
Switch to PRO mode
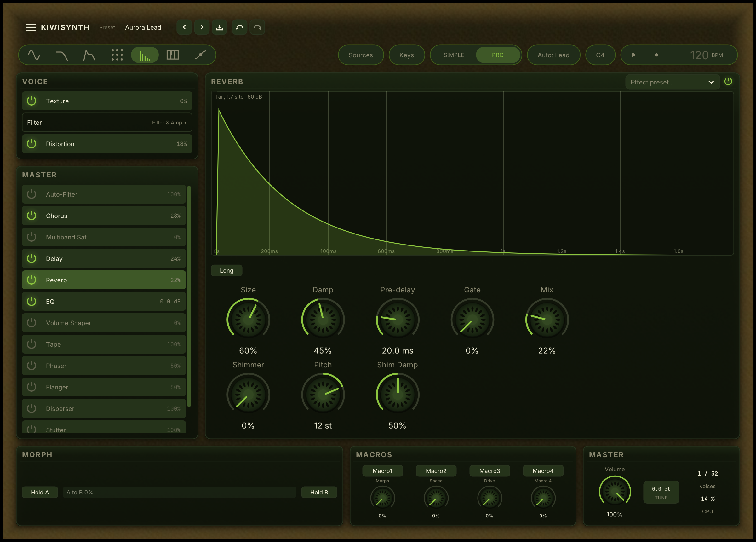tap(498, 55)
